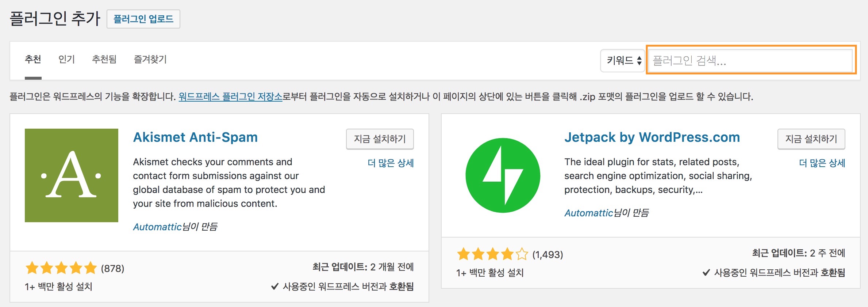Open 더 많은 상세 link for Akismet
Image resolution: width=868 pixels, height=307 pixels.
click(x=391, y=163)
